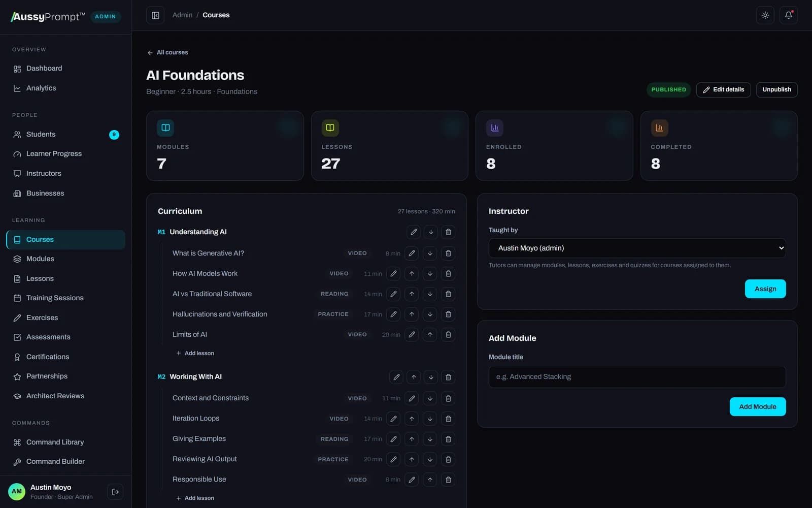The width and height of the screenshot is (812, 508).
Task: Edit the Iteration Loops lesson
Action: [393, 419]
